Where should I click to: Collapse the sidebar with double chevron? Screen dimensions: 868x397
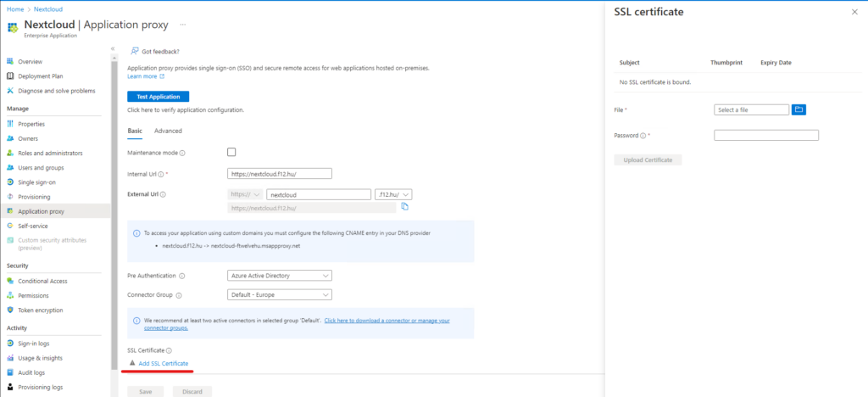113,48
